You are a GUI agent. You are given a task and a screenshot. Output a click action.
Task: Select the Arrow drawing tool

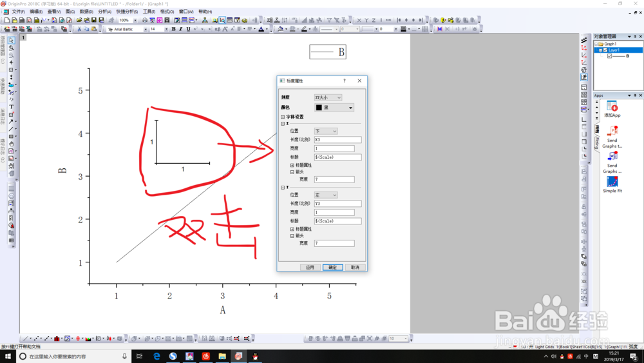(11, 121)
